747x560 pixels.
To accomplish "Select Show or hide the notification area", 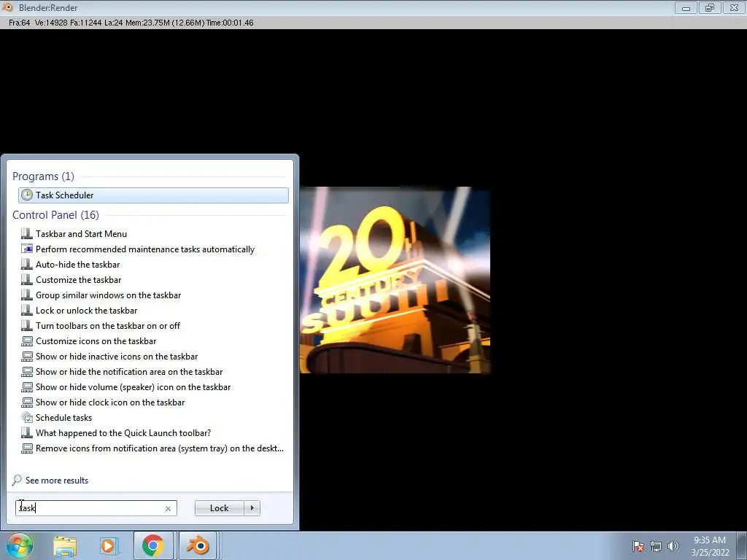I will click(129, 371).
